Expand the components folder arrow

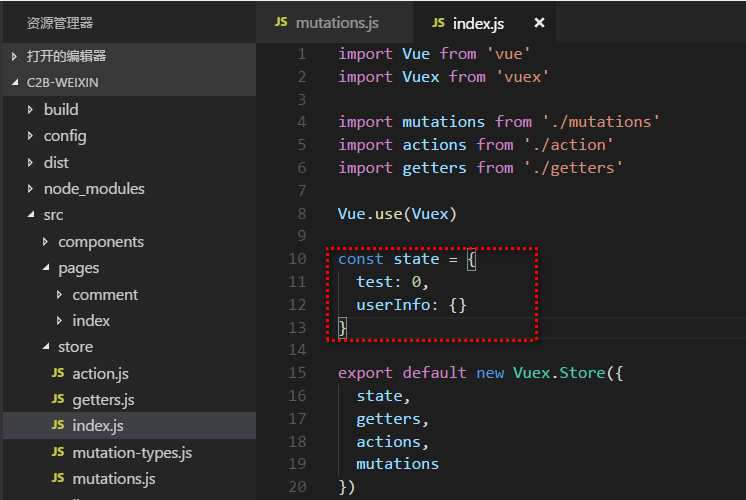click(45, 242)
